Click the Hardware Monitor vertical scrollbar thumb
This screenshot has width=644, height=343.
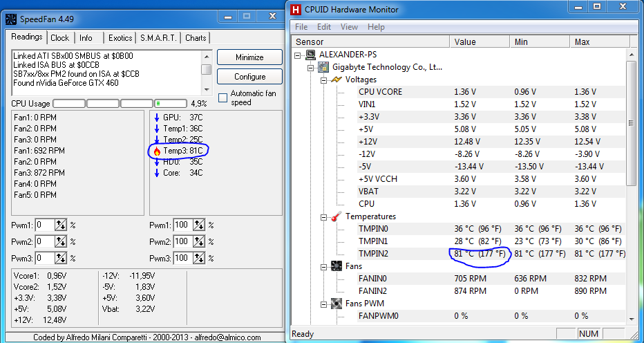tap(632, 122)
